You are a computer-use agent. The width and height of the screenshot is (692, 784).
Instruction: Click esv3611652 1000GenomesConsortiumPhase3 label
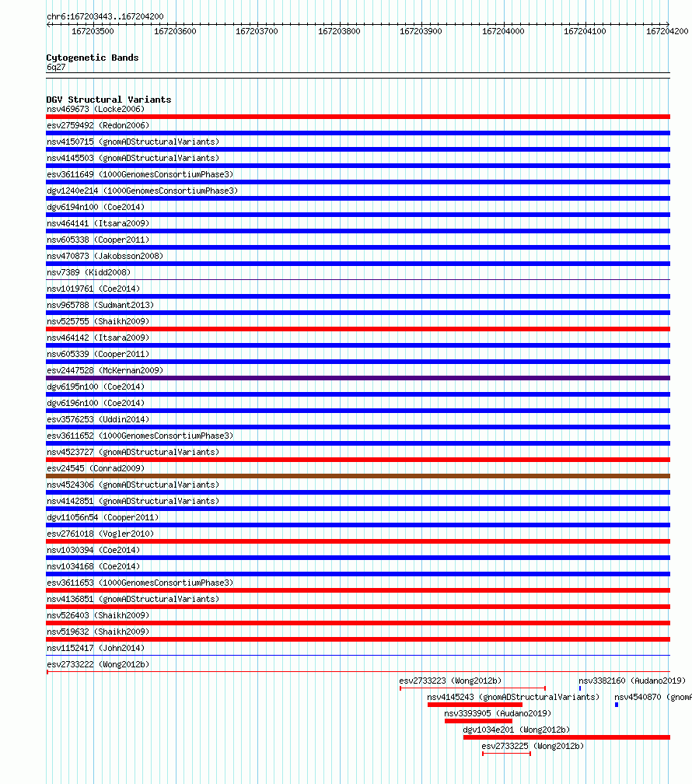pos(140,436)
